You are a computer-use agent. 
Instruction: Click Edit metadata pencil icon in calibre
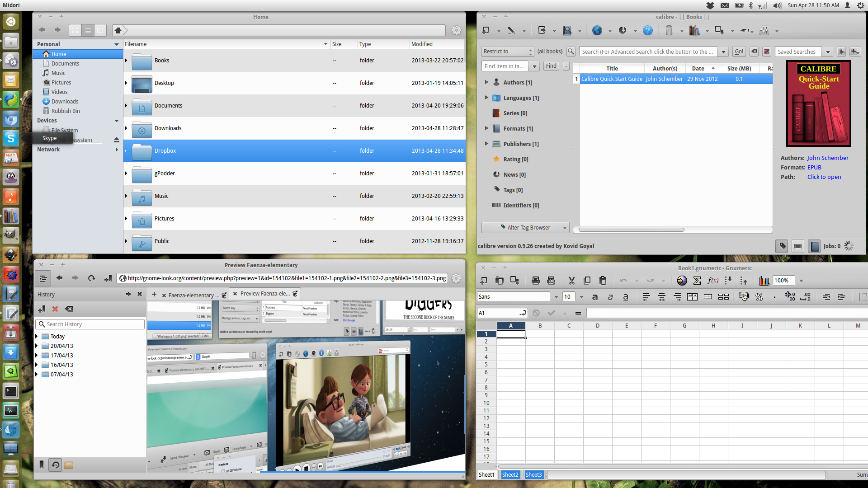click(x=511, y=30)
